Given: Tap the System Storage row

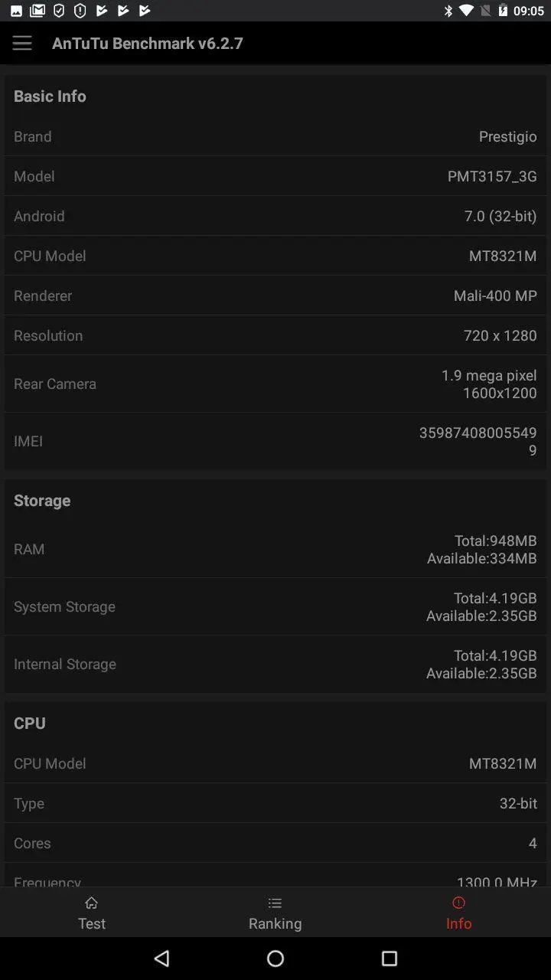Looking at the screenshot, I should point(275,606).
